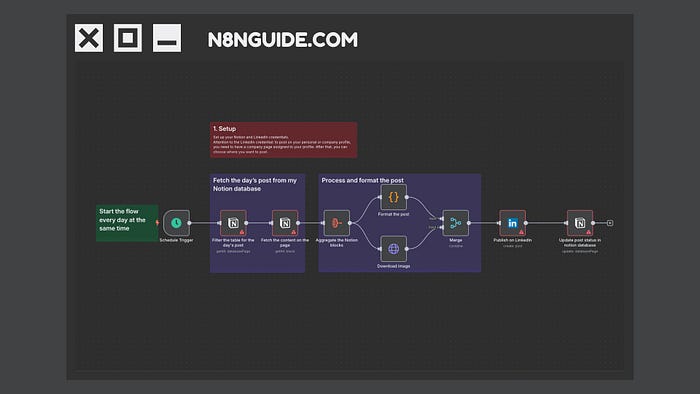Click the 'Schedule Trigger' label
Screen dimensions: 700x394
(176, 240)
